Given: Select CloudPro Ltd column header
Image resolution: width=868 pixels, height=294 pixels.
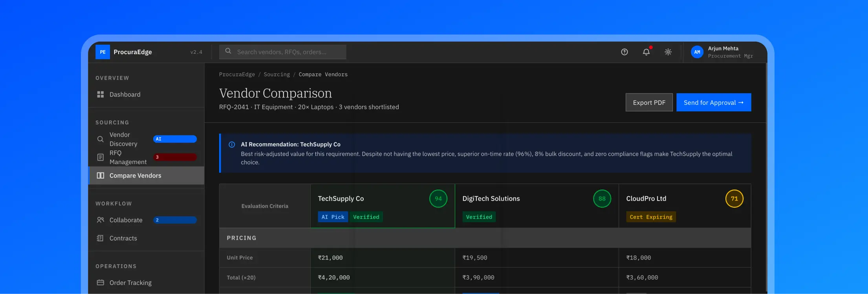Looking at the screenshot, I should point(685,206).
